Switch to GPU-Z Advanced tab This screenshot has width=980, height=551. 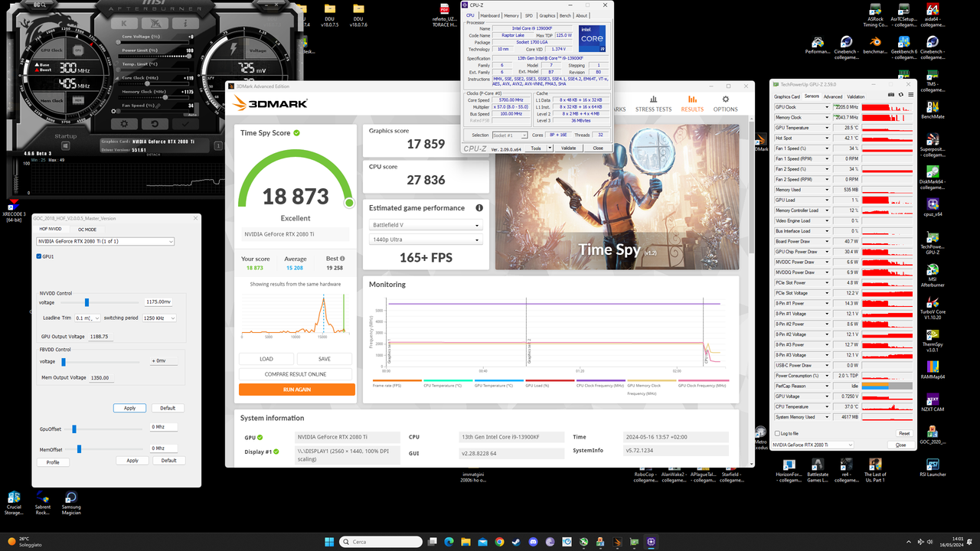click(x=833, y=96)
